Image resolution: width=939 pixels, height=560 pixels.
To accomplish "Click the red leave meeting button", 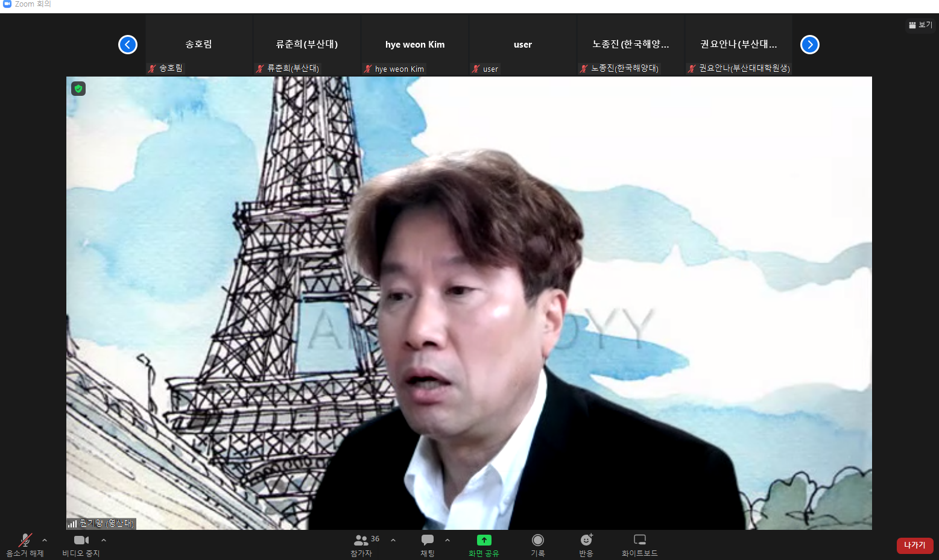I will (914, 545).
